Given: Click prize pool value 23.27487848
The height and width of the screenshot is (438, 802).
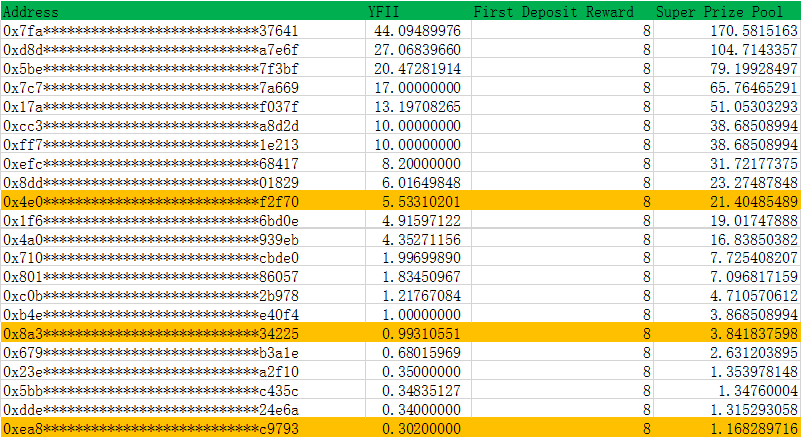Looking at the screenshot, I should 754,183.
